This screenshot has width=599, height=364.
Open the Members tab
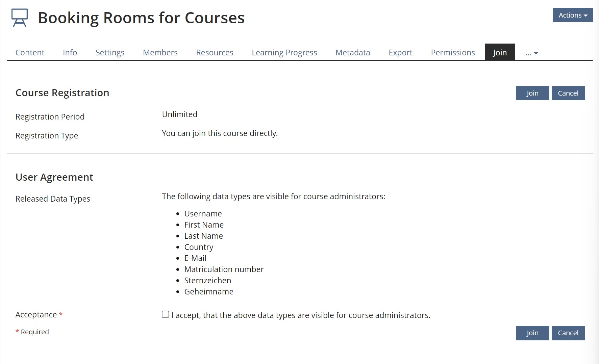160,53
